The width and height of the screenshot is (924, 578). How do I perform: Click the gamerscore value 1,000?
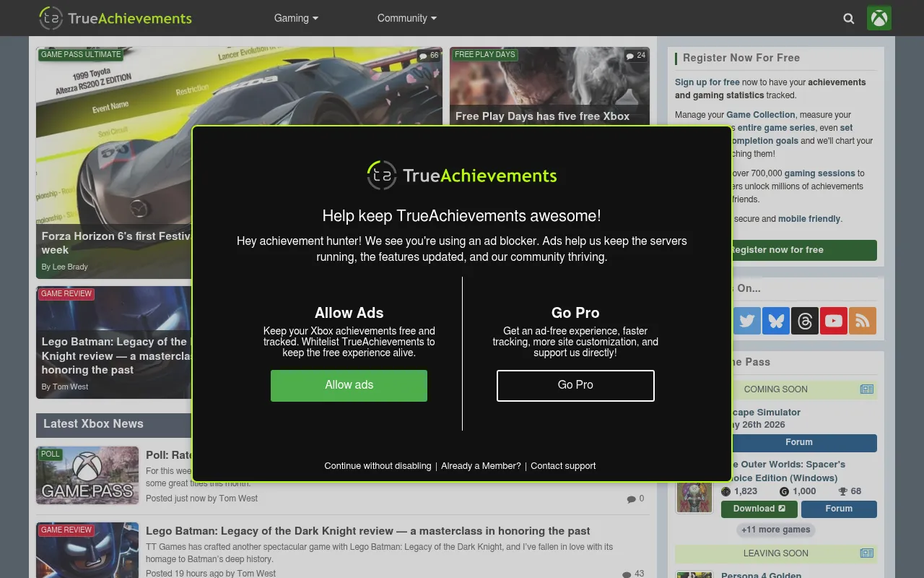pos(804,491)
